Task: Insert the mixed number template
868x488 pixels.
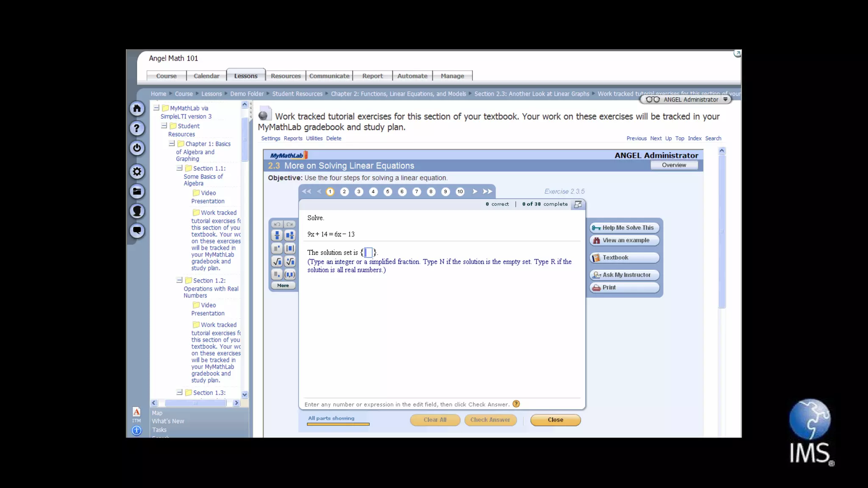Action: [290, 235]
